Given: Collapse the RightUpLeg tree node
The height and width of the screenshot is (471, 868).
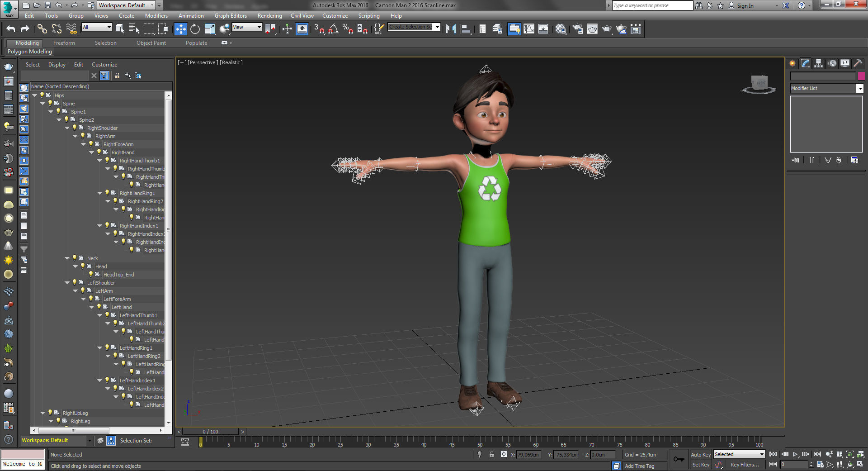Looking at the screenshot, I should pyautogui.click(x=43, y=413).
